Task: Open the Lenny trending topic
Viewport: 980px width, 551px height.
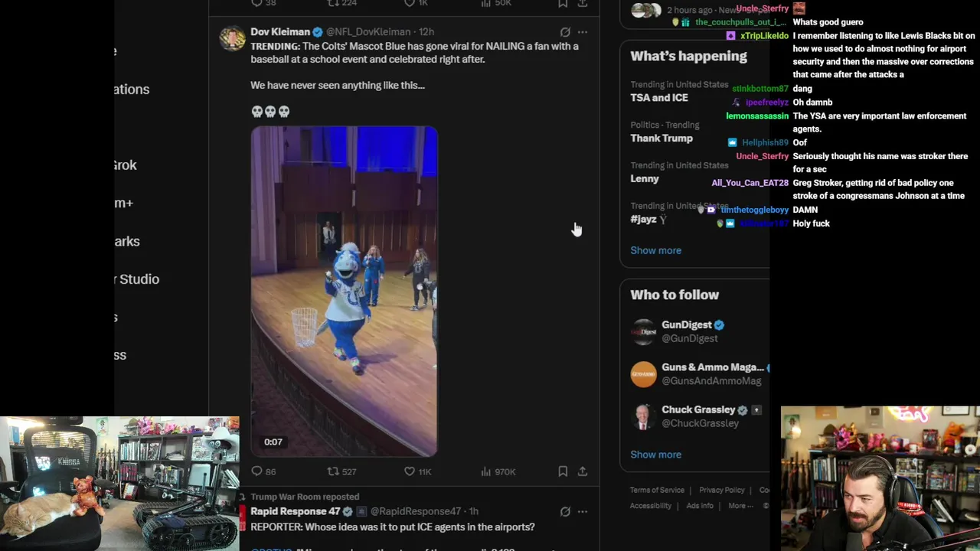Action: coord(645,179)
